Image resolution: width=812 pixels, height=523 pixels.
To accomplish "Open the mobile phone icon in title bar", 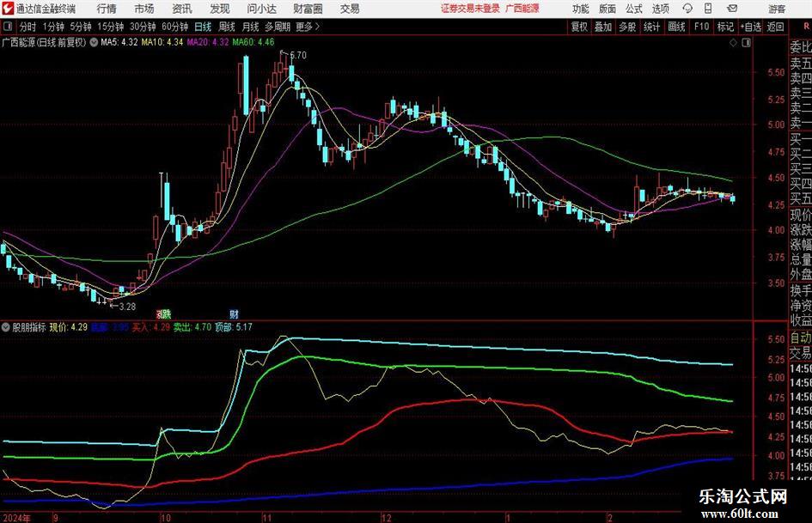I will click(708, 9).
